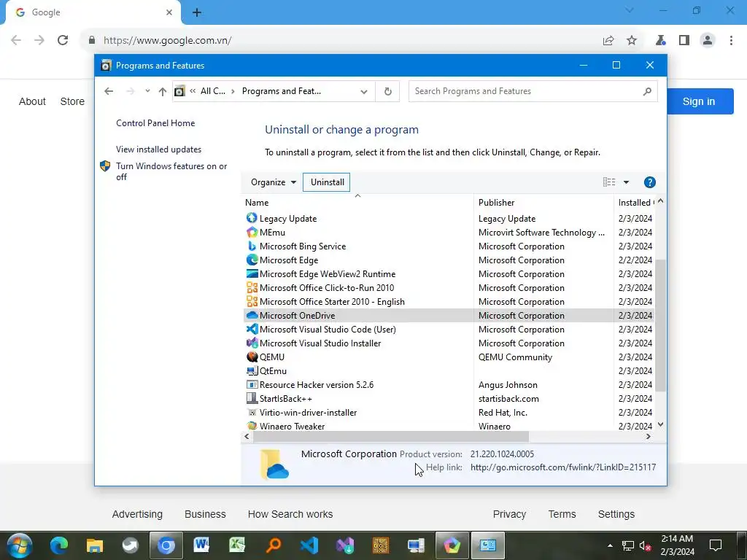Open Turn Windows features on or off
Screen dimensions: 747x560
[x=171, y=171]
